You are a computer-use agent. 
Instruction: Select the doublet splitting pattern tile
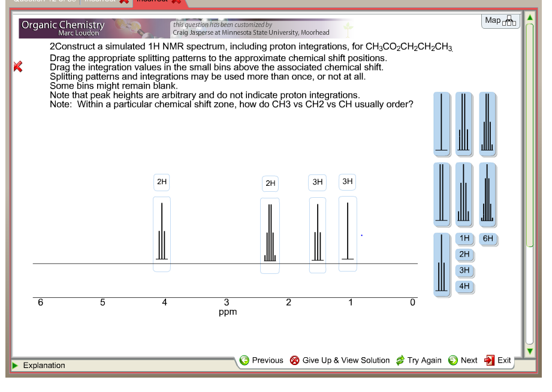[442, 192]
